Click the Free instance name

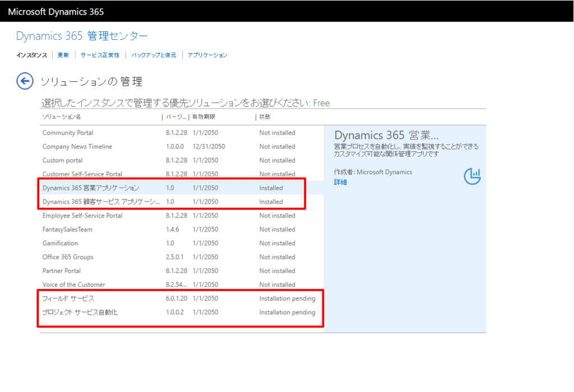321,103
